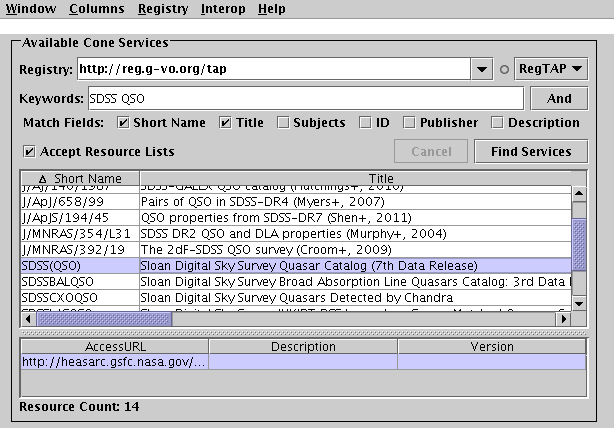614x428 pixels.
Task: Open the Window menu
Action: [30, 9]
